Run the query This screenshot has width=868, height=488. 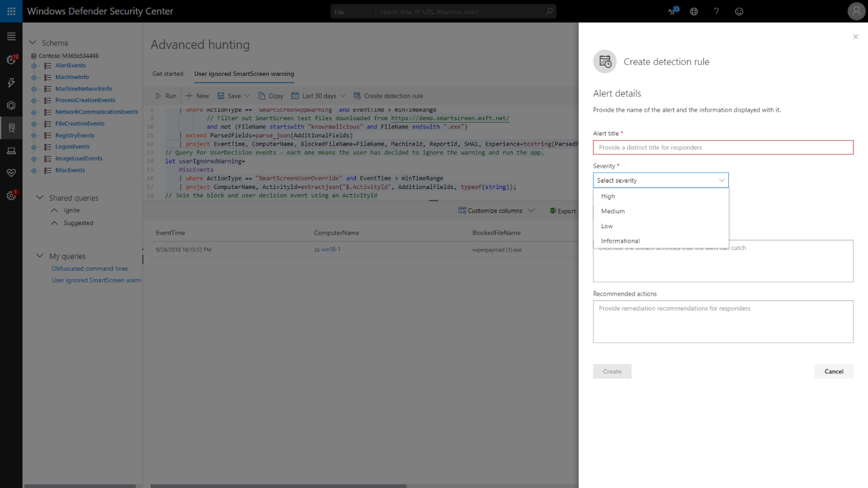pyautogui.click(x=165, y=95)
